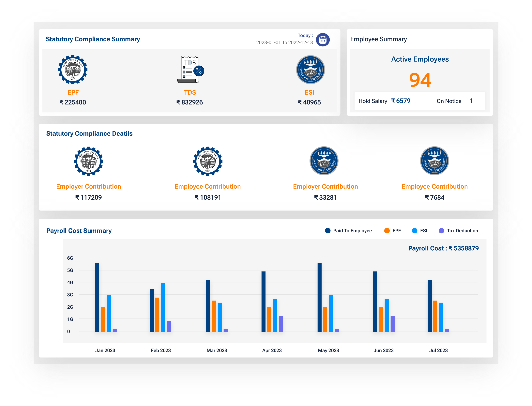Toggle the Tax Deduction purple legend dot
532x406 pixels.
441,231
